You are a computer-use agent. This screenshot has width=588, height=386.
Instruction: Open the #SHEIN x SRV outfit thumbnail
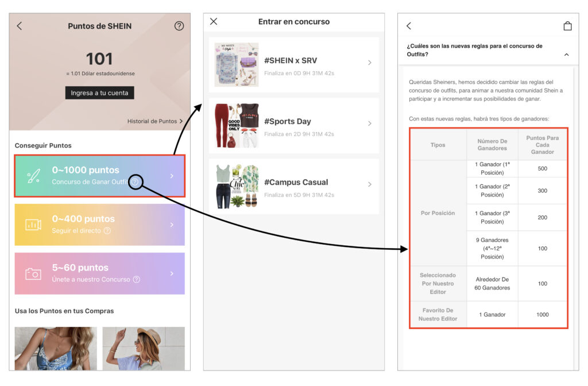click(x=237, y=64)
